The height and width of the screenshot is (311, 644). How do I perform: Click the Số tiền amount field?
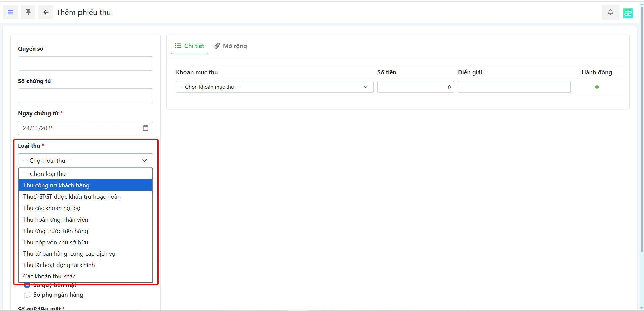tap(415, 87)
